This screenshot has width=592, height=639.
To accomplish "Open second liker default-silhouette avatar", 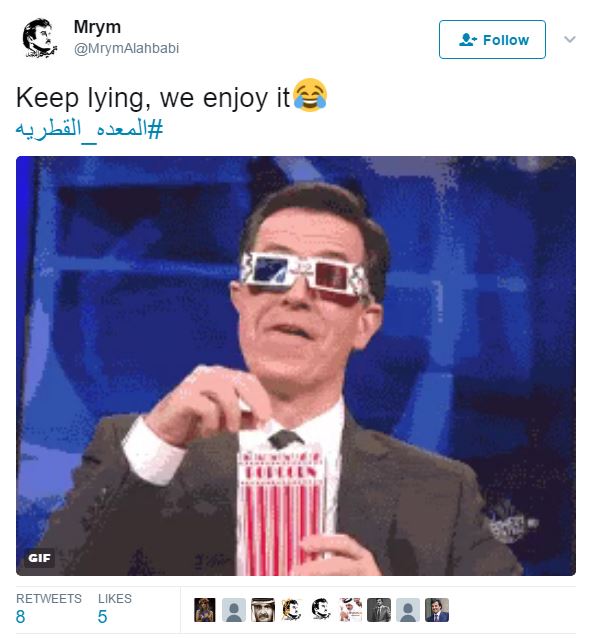I will (233, 610).
